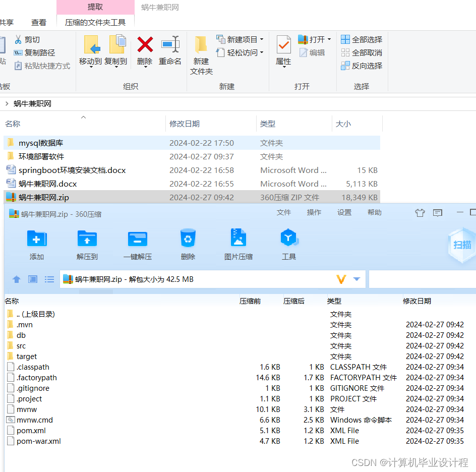Switch to the 提取 ribbon tab
The height and width of the screenshot is (472, 476).
96,7
